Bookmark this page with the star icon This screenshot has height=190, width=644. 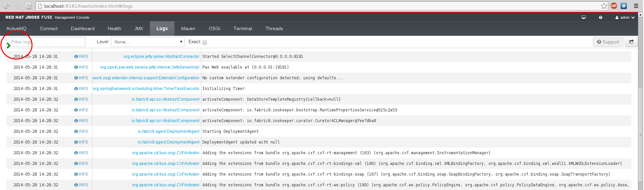click(x=604, y=6)
